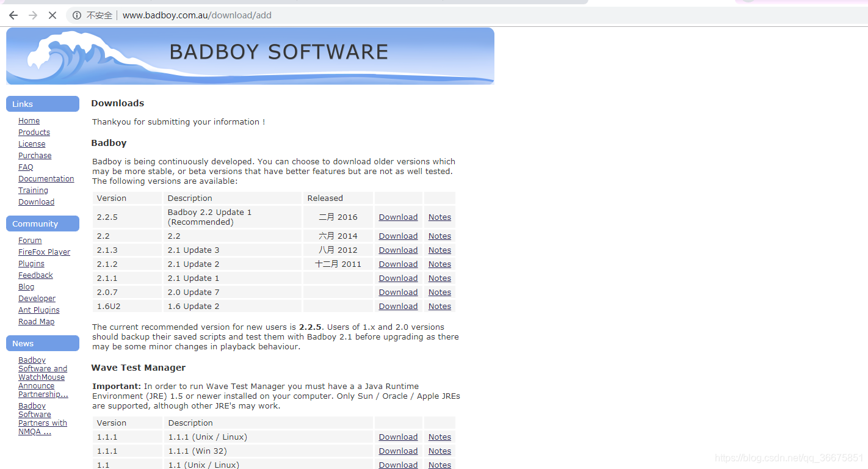Open Blog link under Community

point(26,287)
